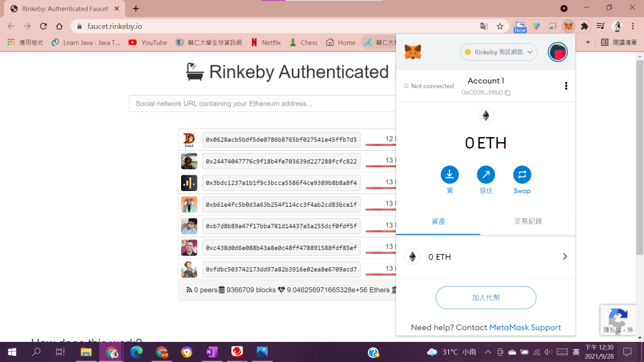Open the volume control in tray
This screenshot has width=644, height=362.
[548, 352]
